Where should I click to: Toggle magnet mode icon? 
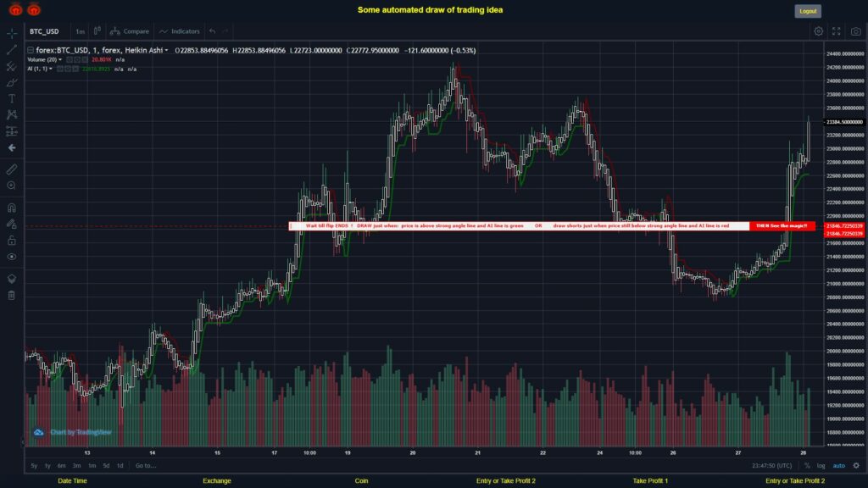pos(12,208)
